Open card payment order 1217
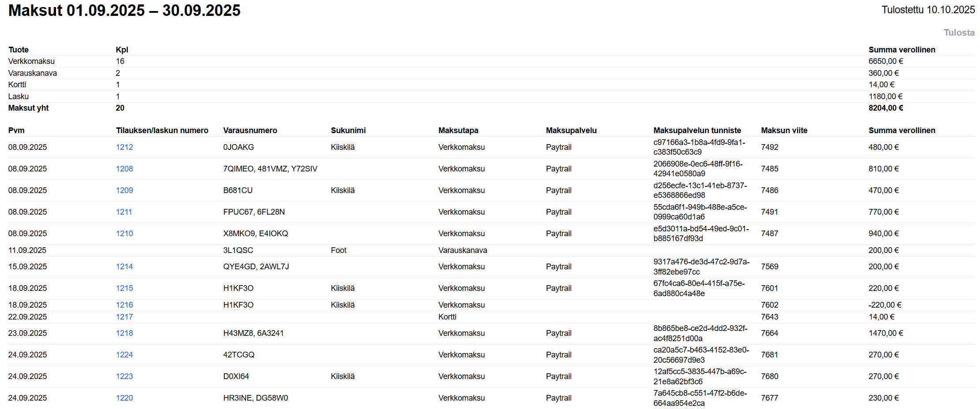 click(124, 317)
